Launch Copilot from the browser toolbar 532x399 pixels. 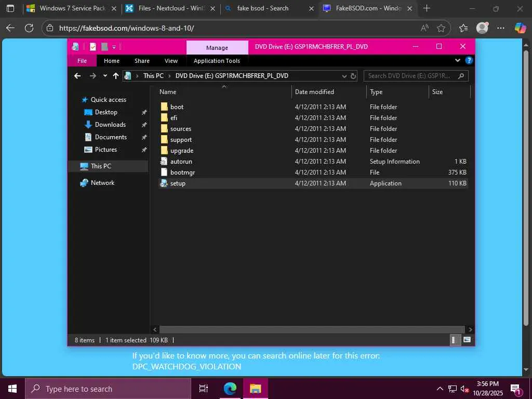tap(520, 28)
